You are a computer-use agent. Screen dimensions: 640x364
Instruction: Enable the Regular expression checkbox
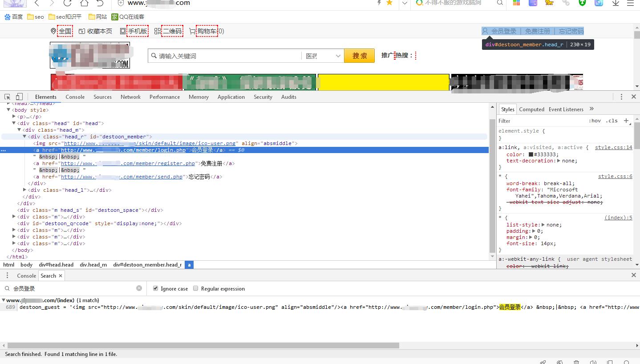pos(195,288)
